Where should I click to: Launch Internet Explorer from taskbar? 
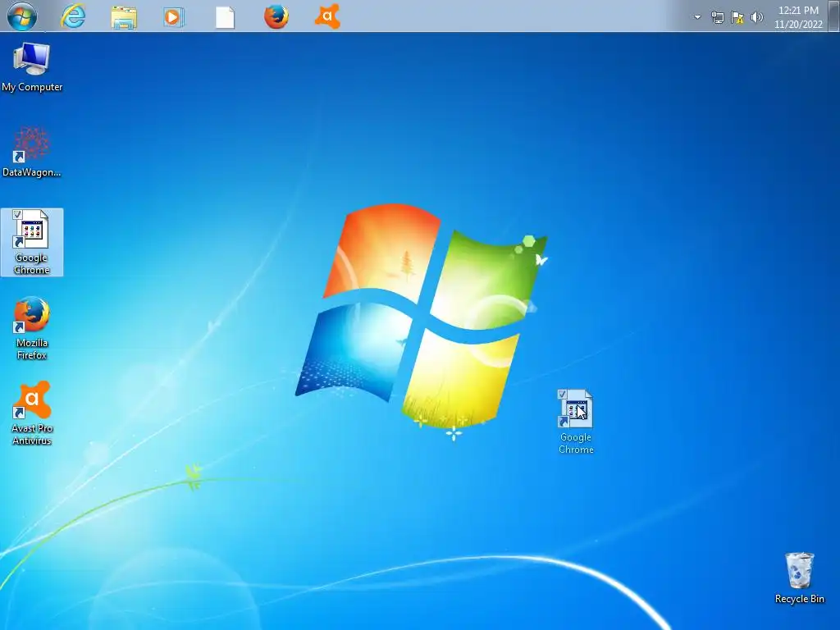pos(73,16)
